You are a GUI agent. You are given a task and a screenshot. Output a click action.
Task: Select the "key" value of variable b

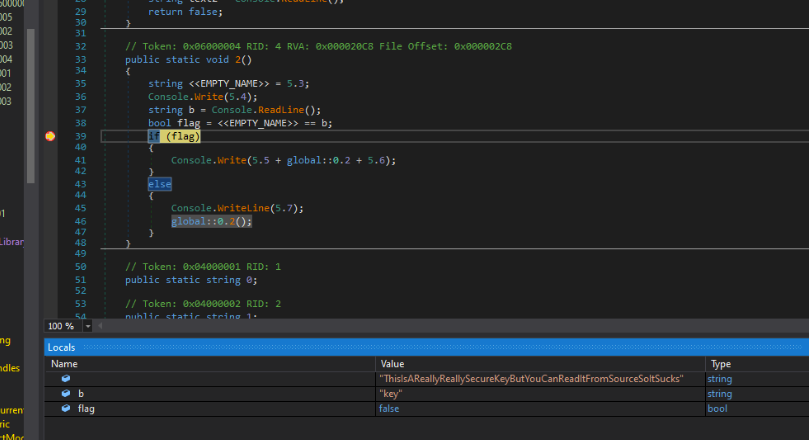point(391,394)
